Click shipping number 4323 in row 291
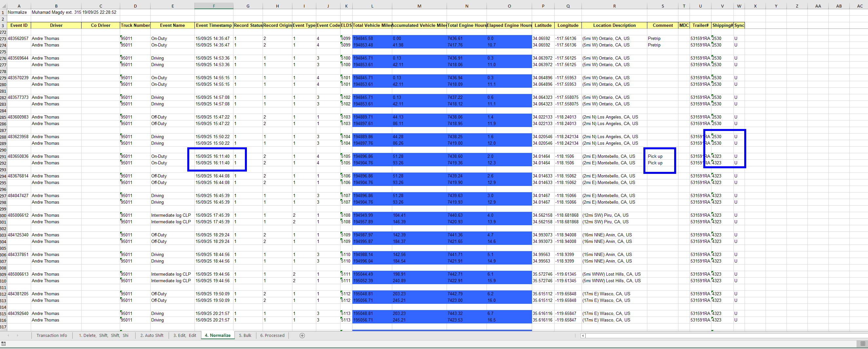868x349 pixels. coord(722,156)
